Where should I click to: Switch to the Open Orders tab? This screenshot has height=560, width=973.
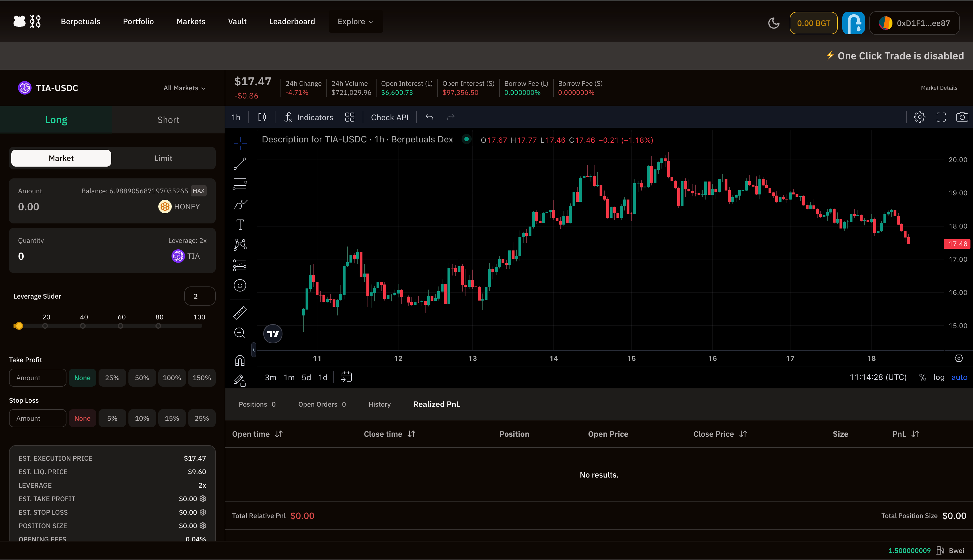tap(322, 404)
